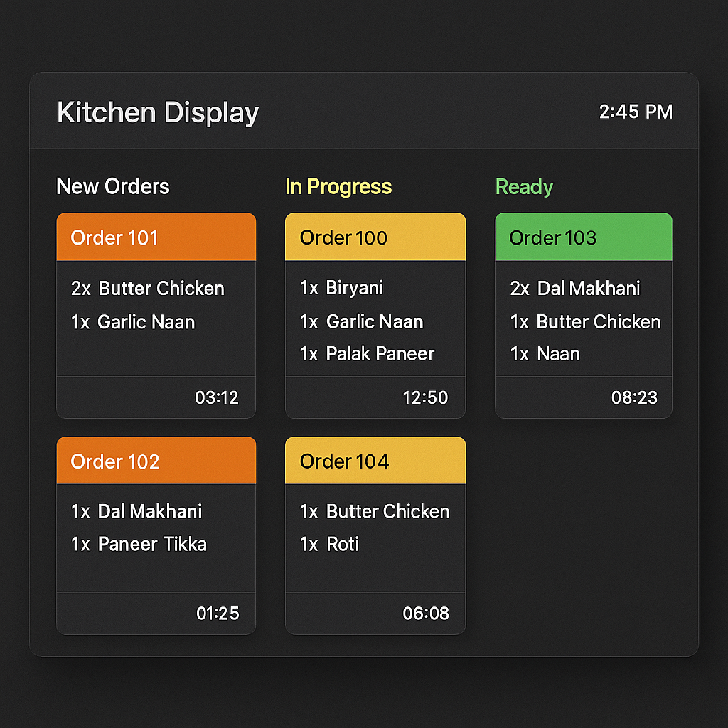Click Biryani item in Order 100
Screen dimensions: 728x728
(x=341, y=288)
